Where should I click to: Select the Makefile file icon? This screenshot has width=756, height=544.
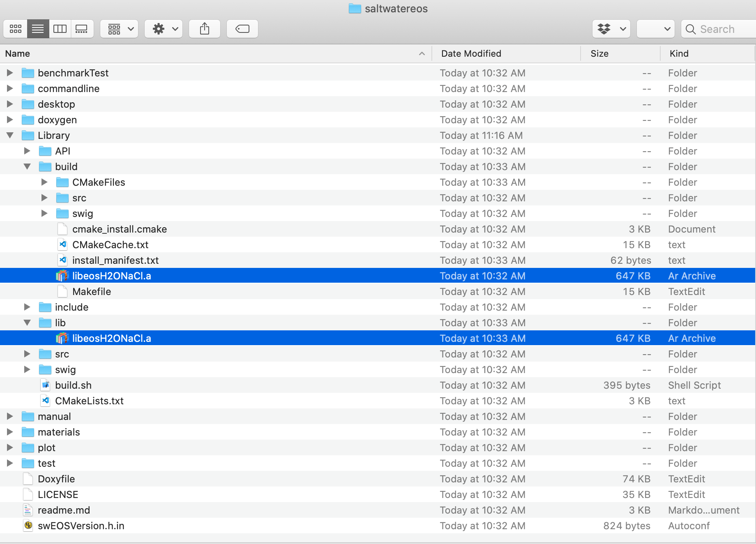[x=62, y=291]
